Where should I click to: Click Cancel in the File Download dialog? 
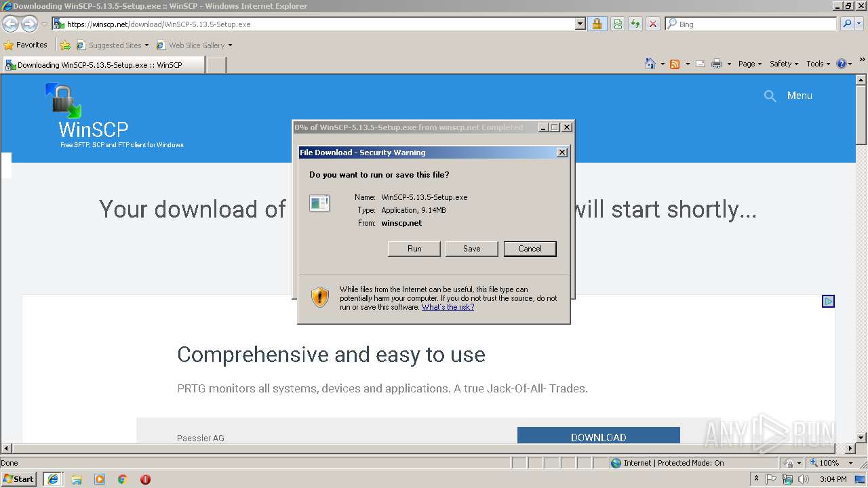click(x=530, y=249)
